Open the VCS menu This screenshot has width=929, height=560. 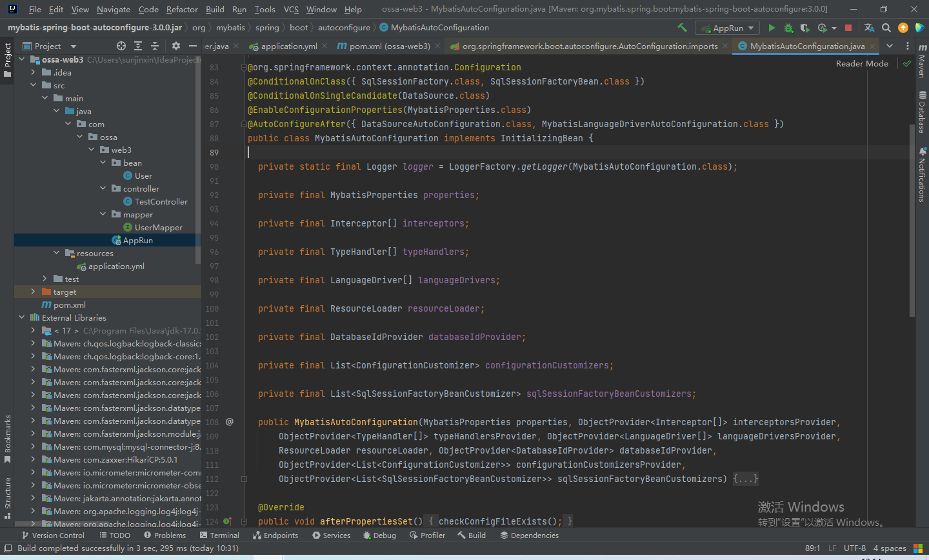[x=291, y=9]
